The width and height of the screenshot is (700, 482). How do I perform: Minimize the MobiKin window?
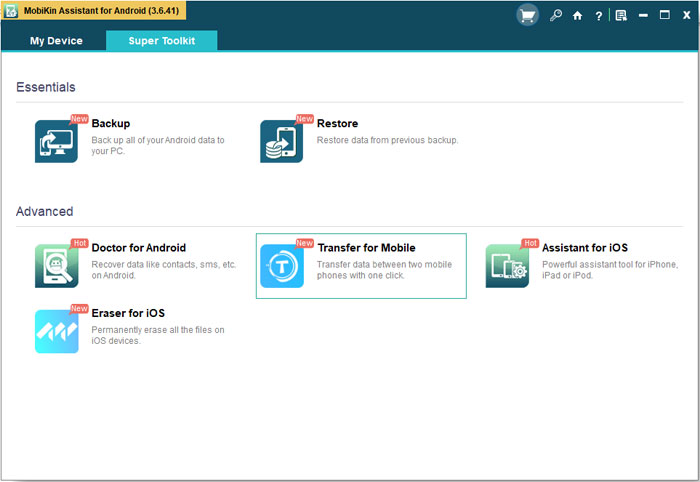[643, 16]
